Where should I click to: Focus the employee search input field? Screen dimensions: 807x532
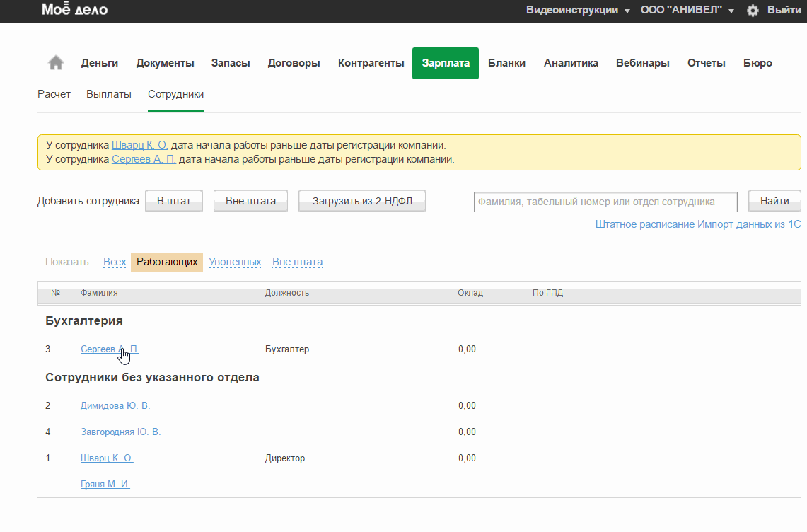pyautogui.click(x=605, y=202)
